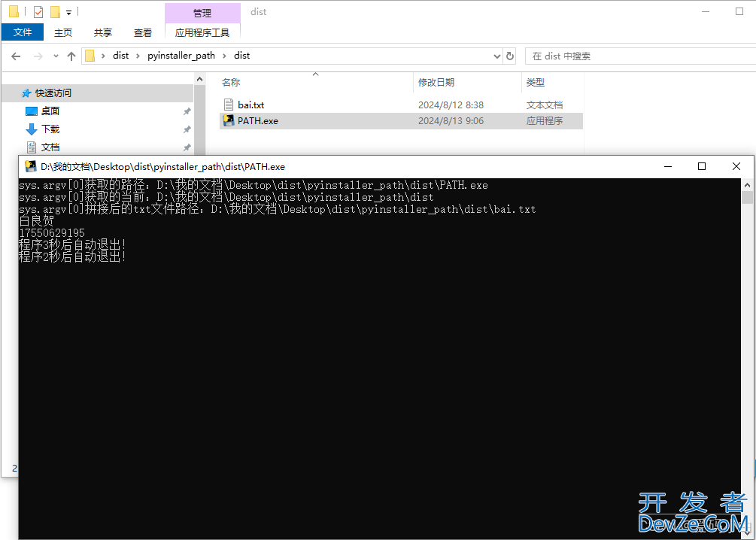Click the bai.txt text document icon
This screenshot has height=540, width=756.
click(x=229, y=105)
